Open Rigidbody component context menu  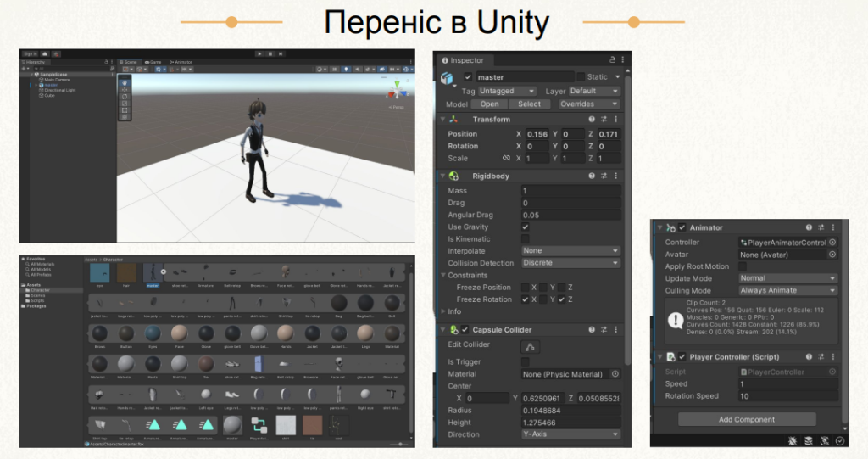(615, 176)
